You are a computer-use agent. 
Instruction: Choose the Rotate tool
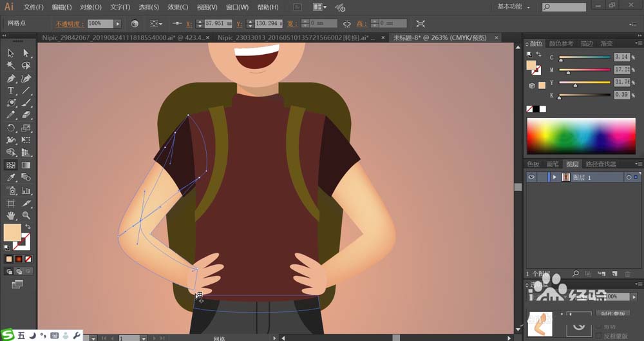pos(11,128)
